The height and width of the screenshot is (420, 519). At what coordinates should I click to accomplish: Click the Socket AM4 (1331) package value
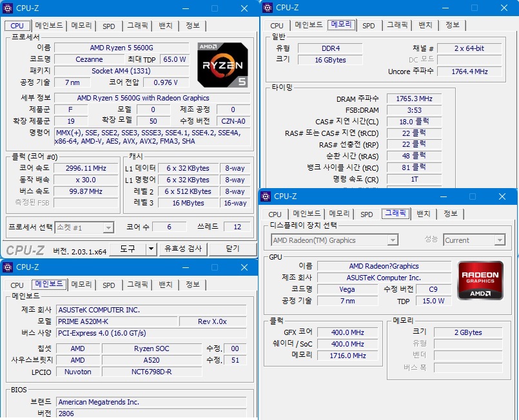point(121,71)
